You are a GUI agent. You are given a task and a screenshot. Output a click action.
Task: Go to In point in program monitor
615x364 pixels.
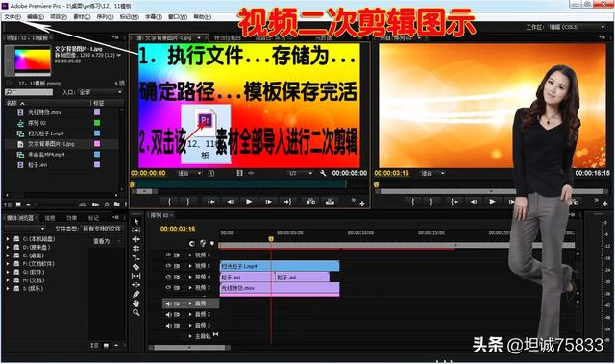(x=455, y=202)
